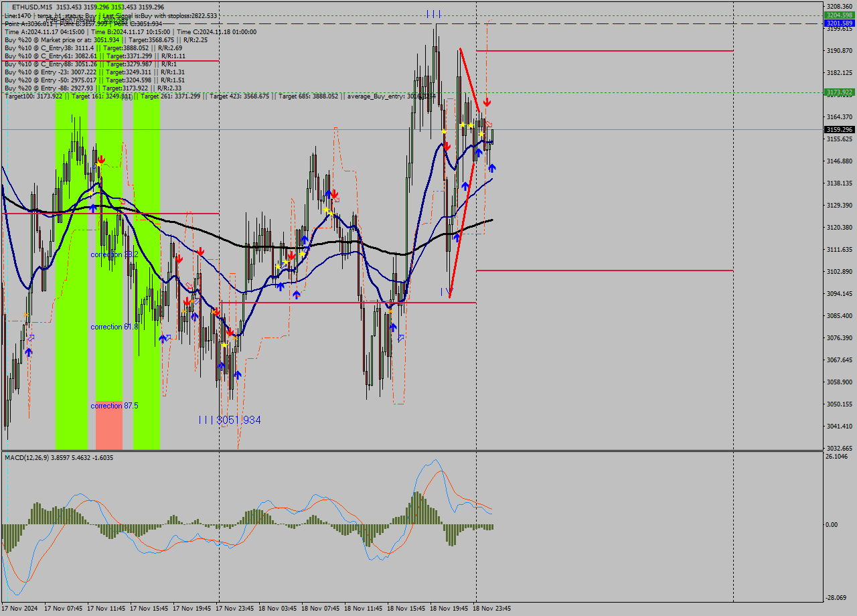This screenshot has height=616, width=857.
Task: Click the '18 Nov 07:45' time axis label
Action: 321,609
